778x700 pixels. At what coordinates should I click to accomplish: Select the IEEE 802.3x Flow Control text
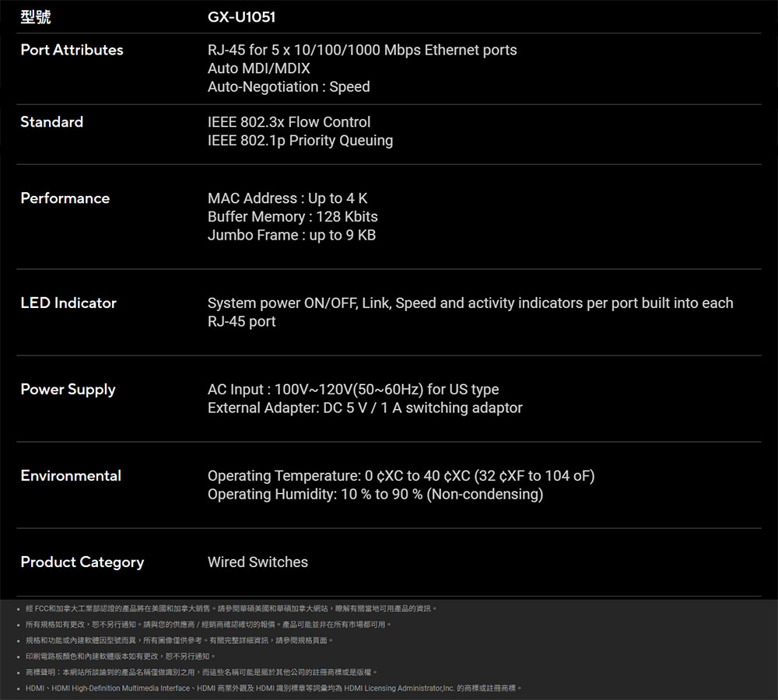289,122
